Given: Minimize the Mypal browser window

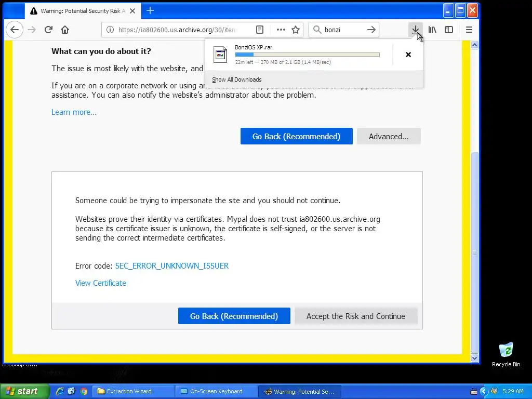Looking at the screenshot, I should tap(448, 11).
